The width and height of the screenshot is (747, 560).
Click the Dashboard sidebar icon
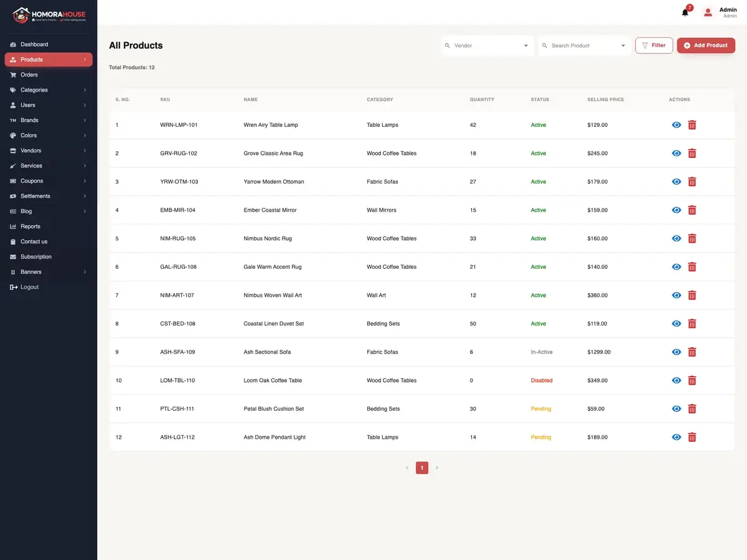pyautogui.click(x=13, y=45)
